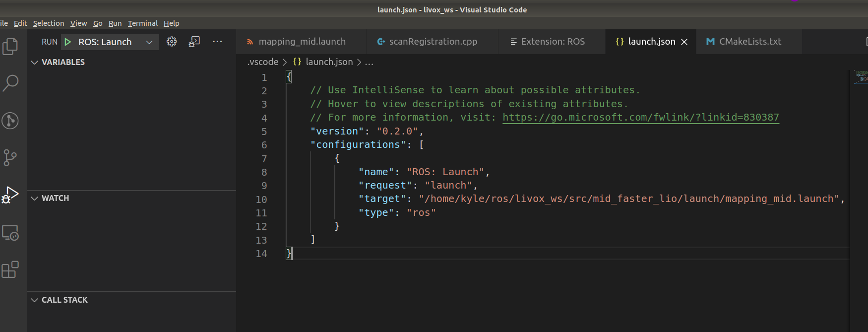This screenshot has height=332, width=868.
Task: Click the "ROS: Launch" name value
Action: click(445, 172)
